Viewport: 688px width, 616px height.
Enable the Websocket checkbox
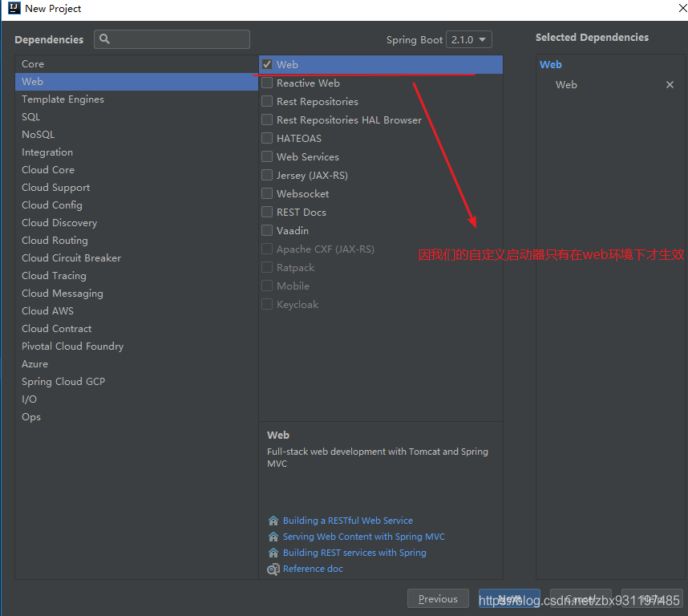(267, 193)
